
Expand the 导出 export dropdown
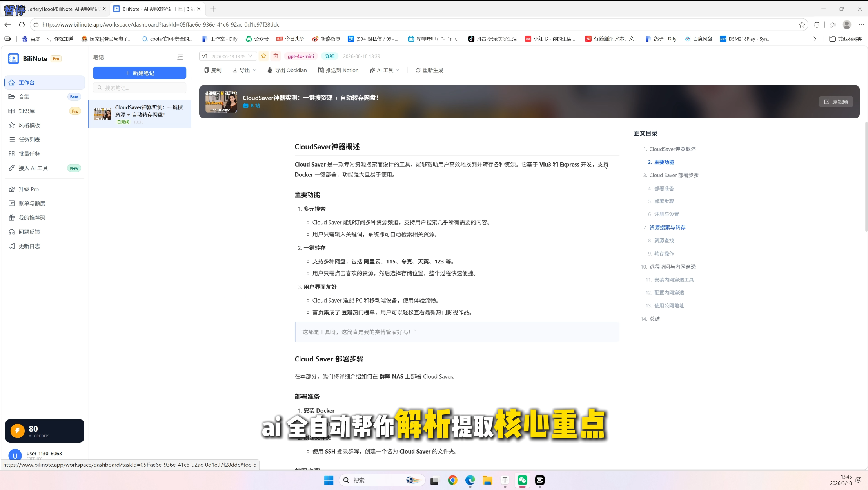(x=244, y=70)
